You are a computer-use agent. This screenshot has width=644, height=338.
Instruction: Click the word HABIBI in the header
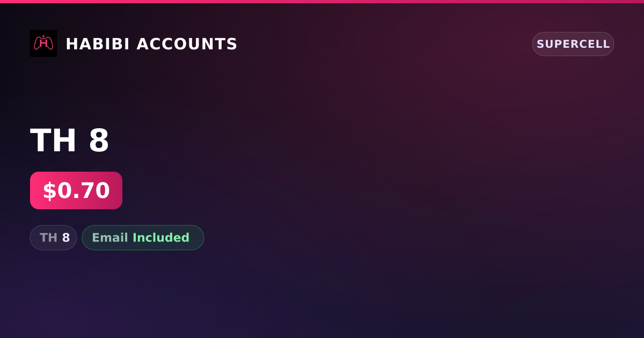coord(98,44)
